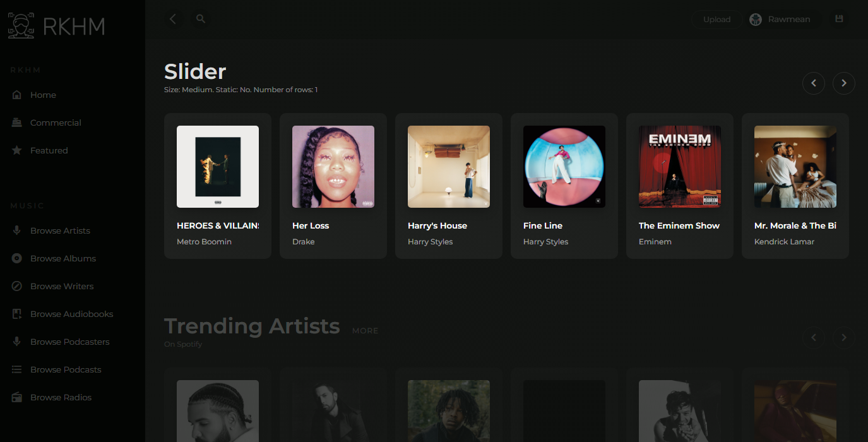868x442 pixels.
Task: Open the HEROES & VILLAINS album cover
Action: [x=218, y=167]
